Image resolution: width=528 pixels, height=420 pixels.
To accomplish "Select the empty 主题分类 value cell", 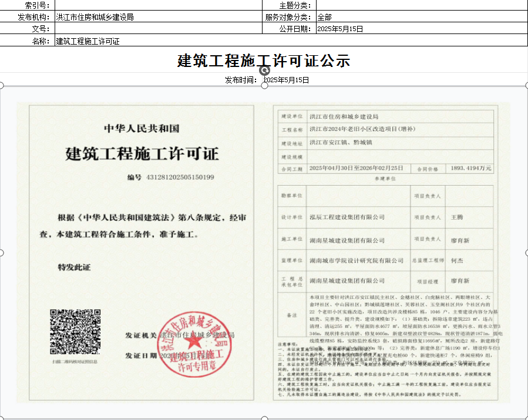I will click(x=421, y=5).
